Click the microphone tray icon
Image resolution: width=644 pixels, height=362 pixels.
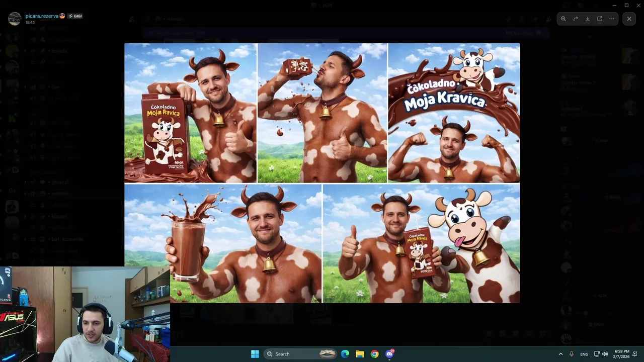coord(572,354)
